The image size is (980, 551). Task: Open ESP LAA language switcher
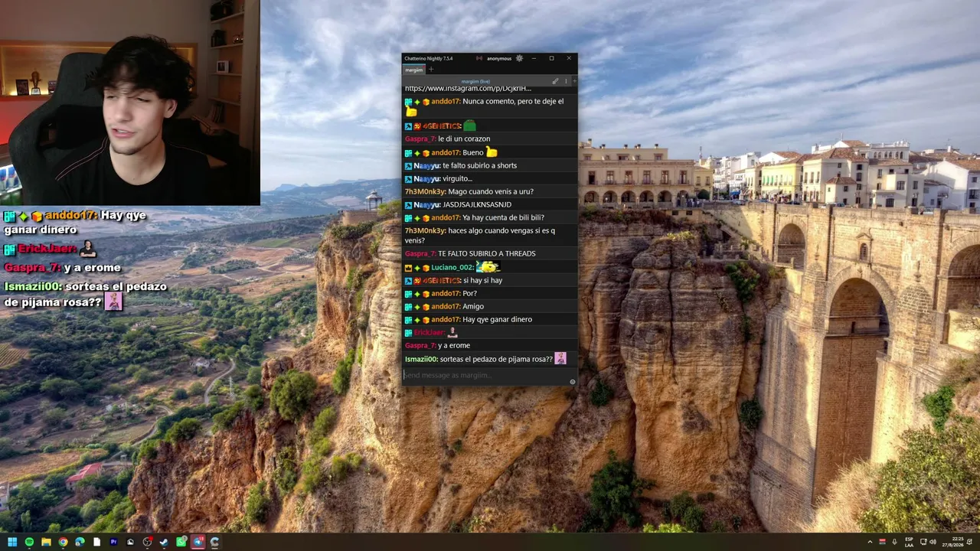tap(909, 542)
